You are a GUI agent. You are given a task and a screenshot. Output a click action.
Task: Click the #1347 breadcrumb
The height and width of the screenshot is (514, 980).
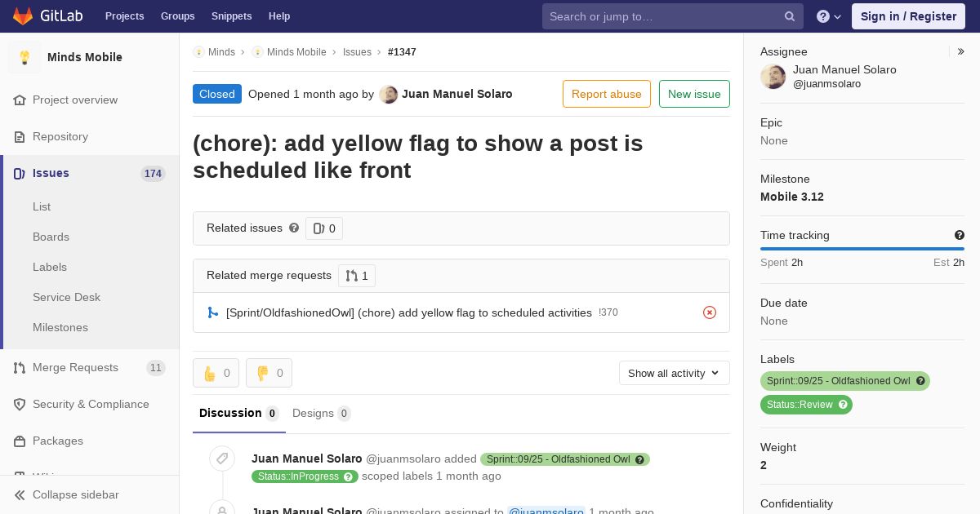(x=402, y=51)
